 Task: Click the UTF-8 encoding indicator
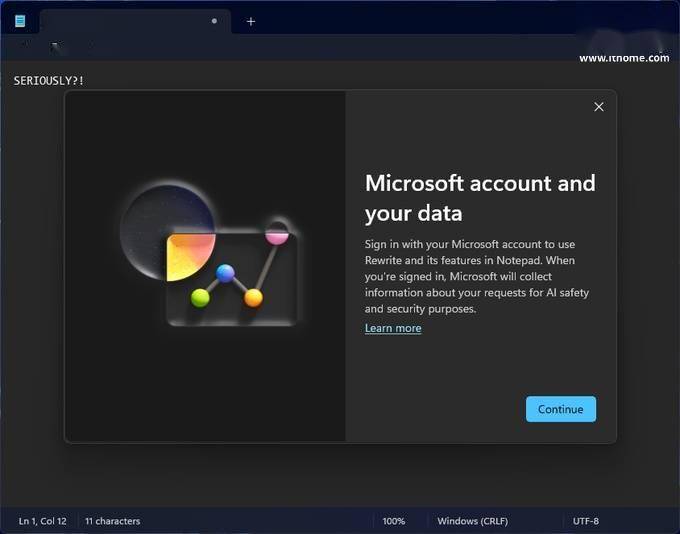(x=585, y=521)
